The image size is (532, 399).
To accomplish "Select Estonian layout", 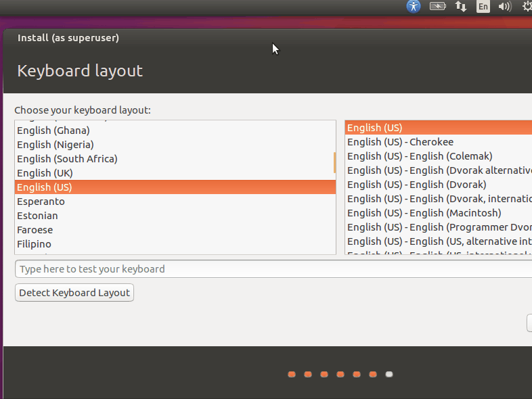I will (175, 216).
